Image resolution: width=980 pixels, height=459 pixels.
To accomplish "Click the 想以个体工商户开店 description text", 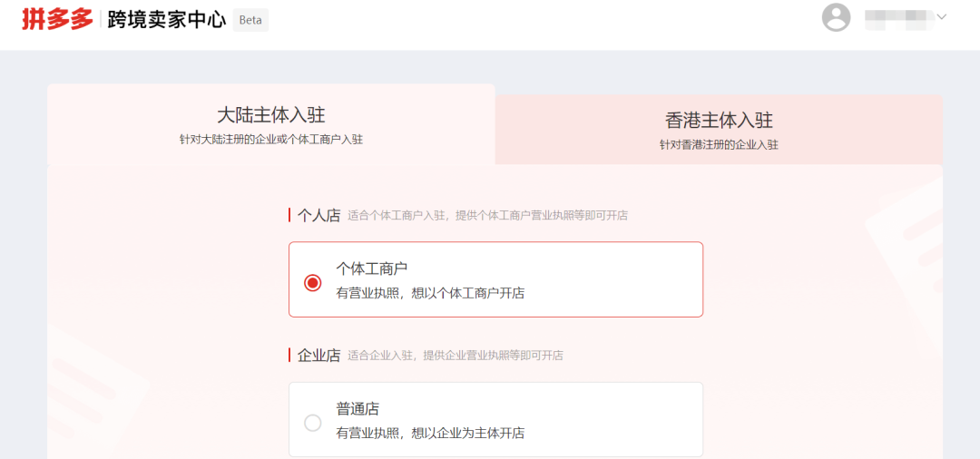I will [x=430, y=293].
